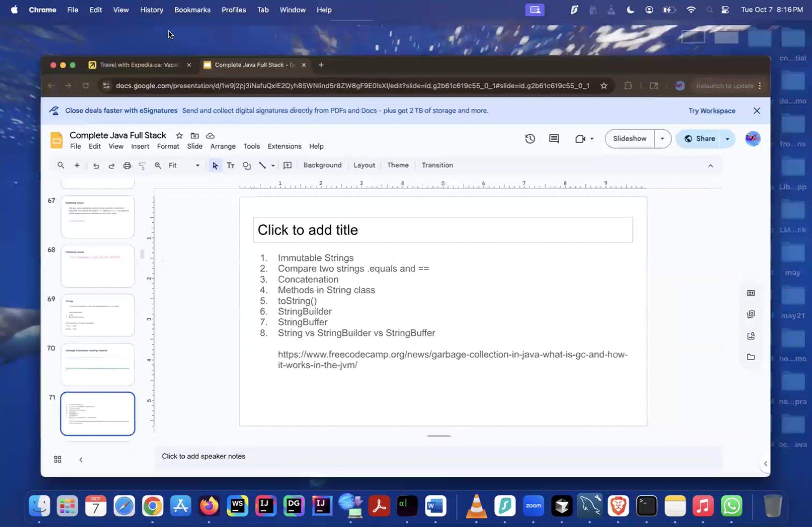Click to add title placeholder
812x527 pixels.
point(443,230)
